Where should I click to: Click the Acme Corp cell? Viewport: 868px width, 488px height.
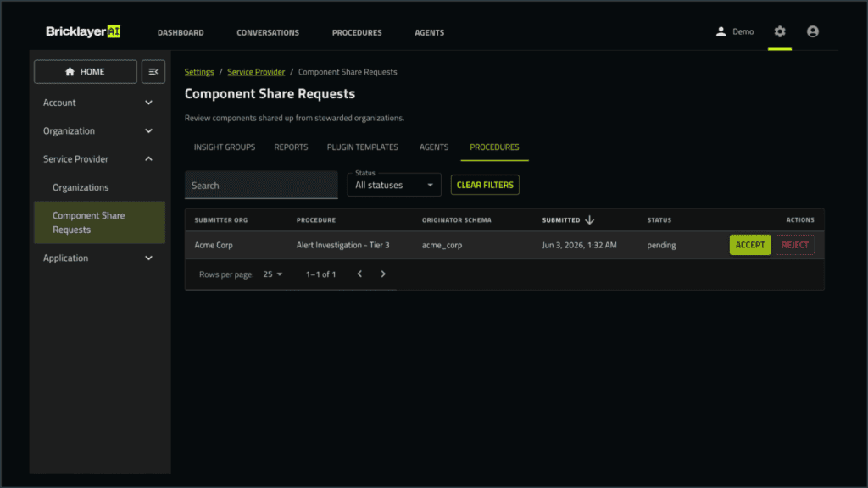click(214, 245)
